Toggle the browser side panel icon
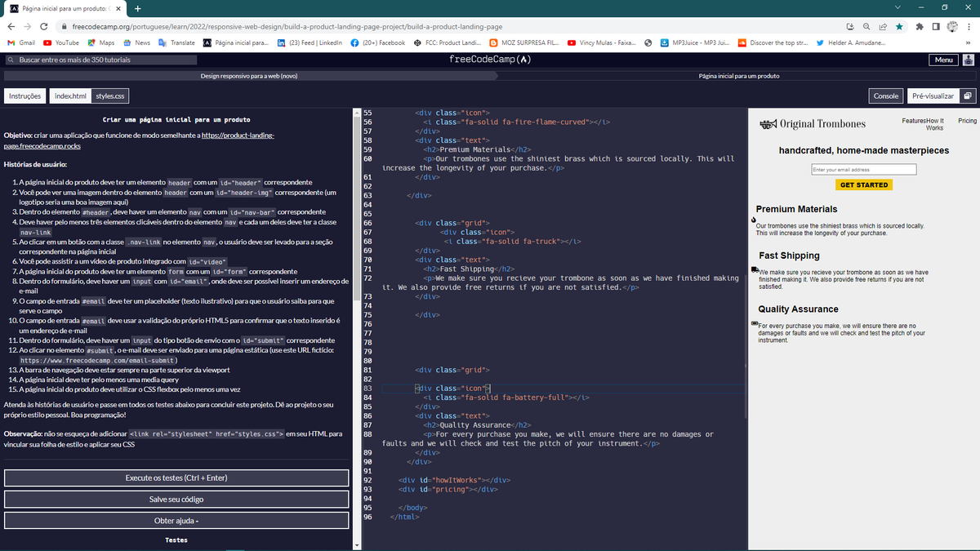 [x=936, y=26]
